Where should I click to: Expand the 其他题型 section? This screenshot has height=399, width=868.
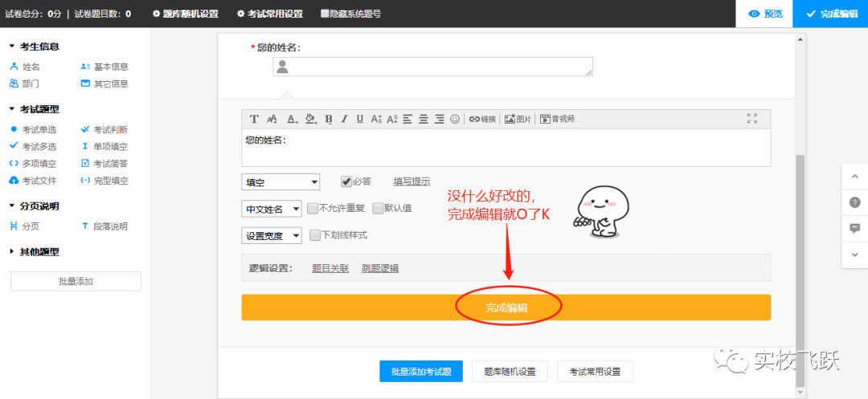tap(35, 252)
